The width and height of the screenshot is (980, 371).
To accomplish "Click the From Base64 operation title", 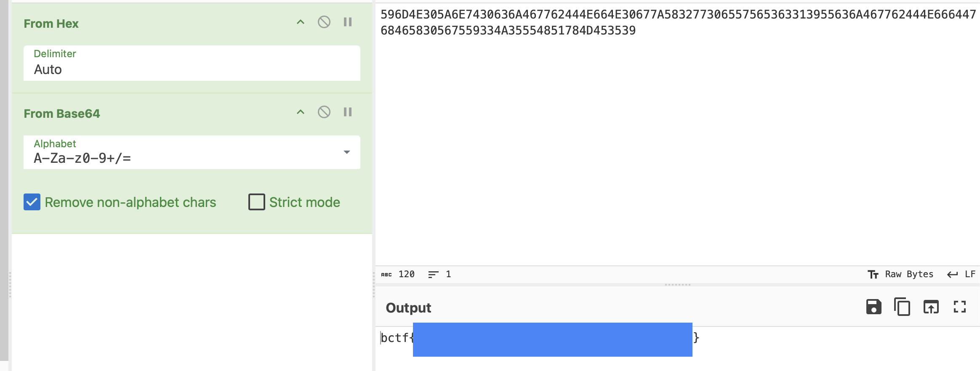I will tap(62, 114).
